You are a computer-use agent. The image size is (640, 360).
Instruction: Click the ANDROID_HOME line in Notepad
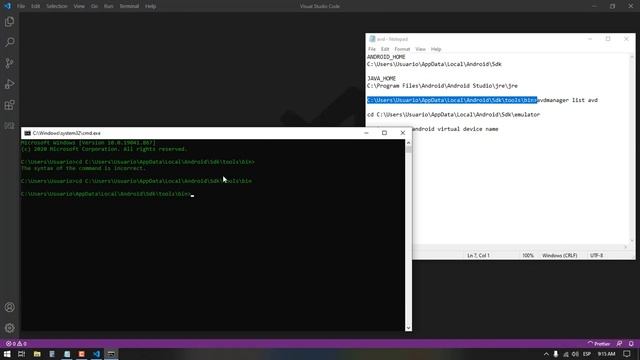[386, 57]
